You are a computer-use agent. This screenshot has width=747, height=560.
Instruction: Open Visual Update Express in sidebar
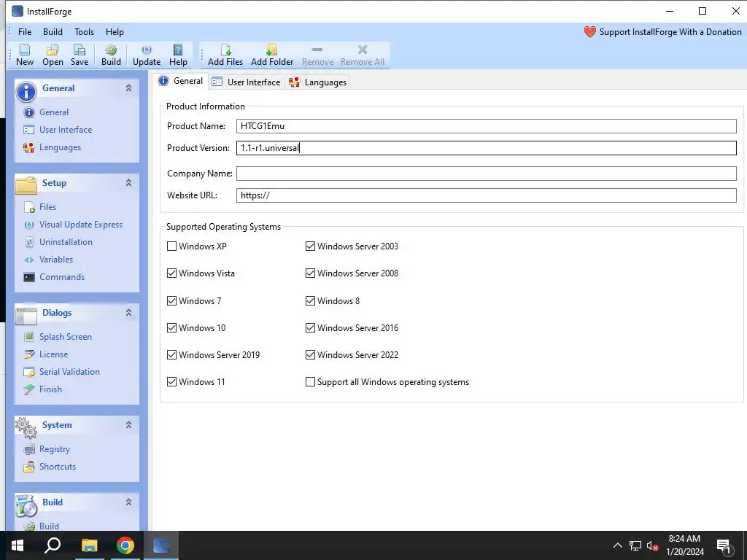81,225
